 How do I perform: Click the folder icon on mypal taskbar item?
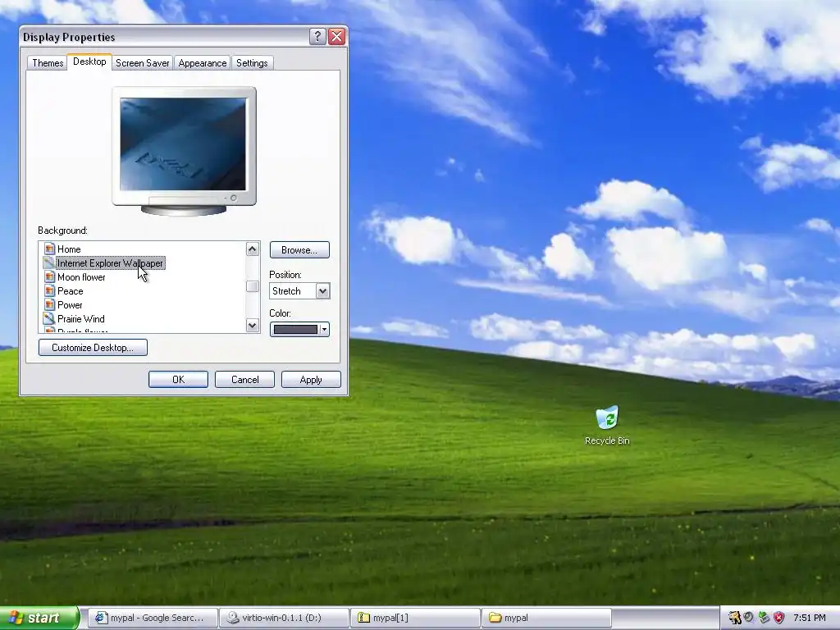point(495,618)
